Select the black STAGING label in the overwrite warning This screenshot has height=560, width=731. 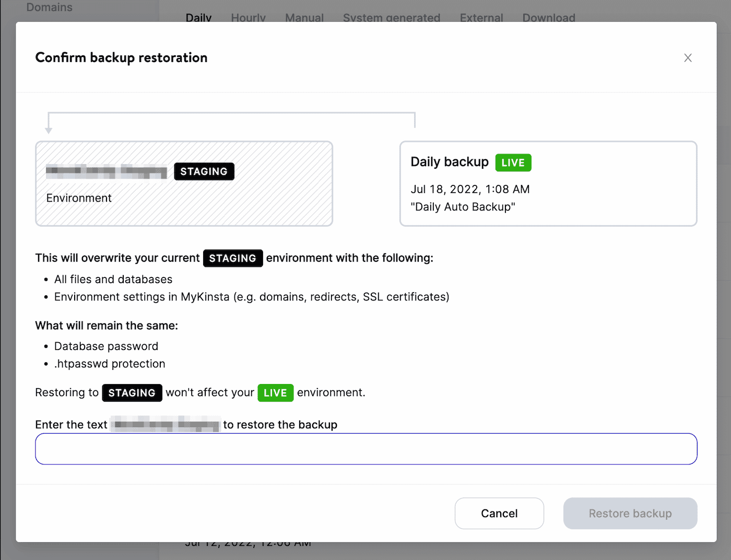point(233,258)
